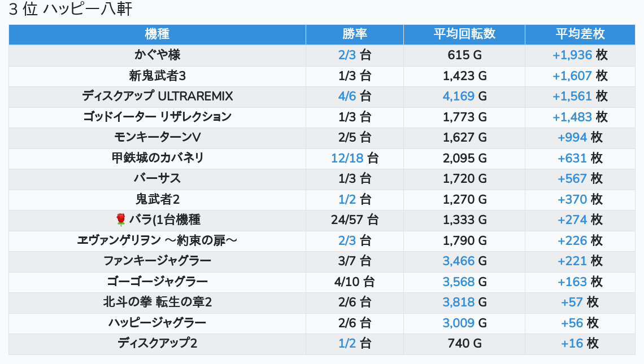
Task: Click the 機種 column header
Action: 157,34
